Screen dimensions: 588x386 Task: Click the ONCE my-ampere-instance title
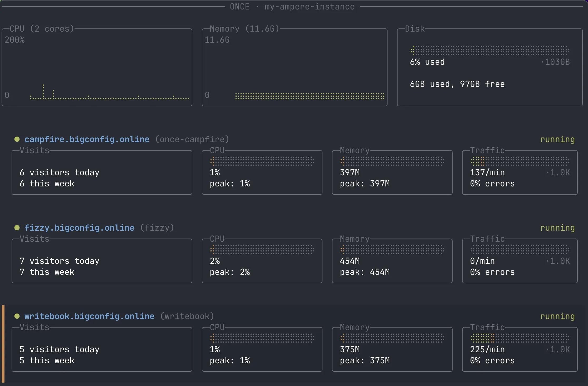click(x=292, y=7)
